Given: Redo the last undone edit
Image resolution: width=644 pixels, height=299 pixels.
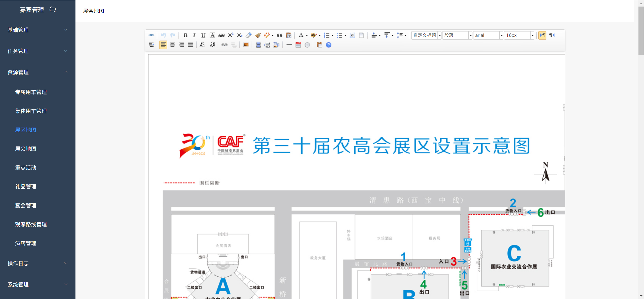Looking at the screenshot, I should (x=173, y=35).
